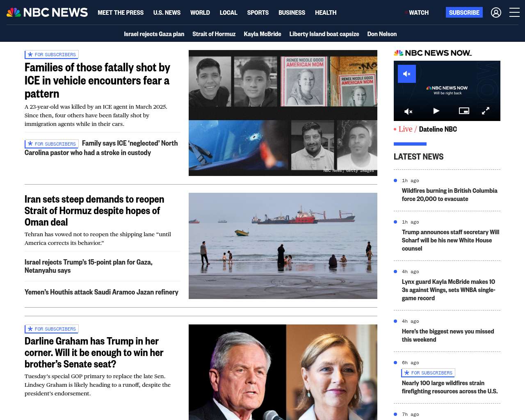Open Liberty Island boat capsize topic
This screenshot has height=420, width=525.
tap(324, 34)
